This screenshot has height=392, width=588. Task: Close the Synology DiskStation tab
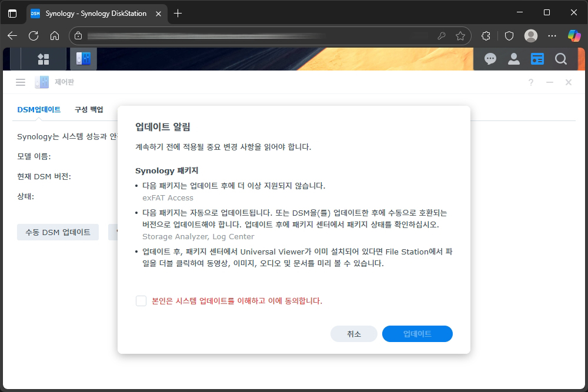click(158, 14)
